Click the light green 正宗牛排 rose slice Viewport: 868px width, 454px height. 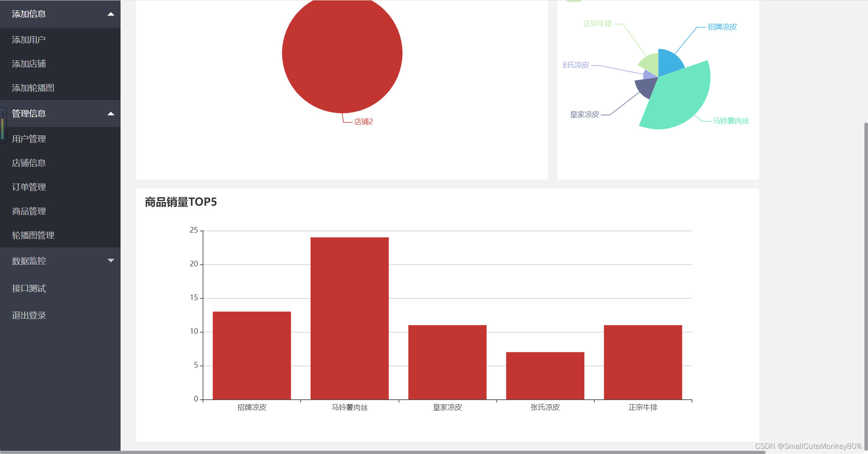tap(650, 64)
